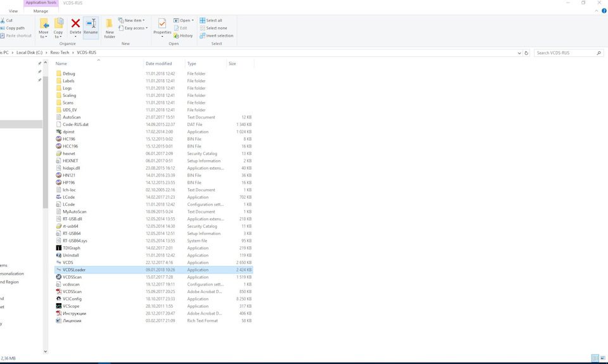608x364 pixels.
Task: Switch to the large icons view
Action: 603,358
